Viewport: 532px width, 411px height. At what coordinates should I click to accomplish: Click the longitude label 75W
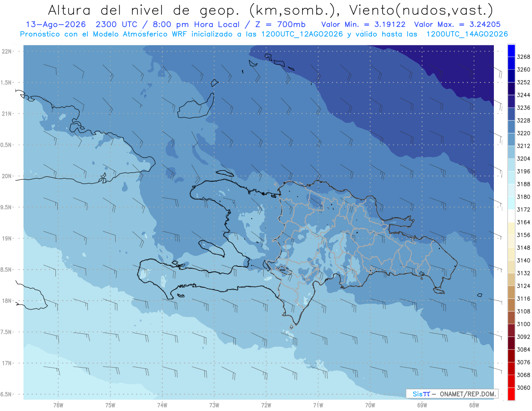coord(110,405)
